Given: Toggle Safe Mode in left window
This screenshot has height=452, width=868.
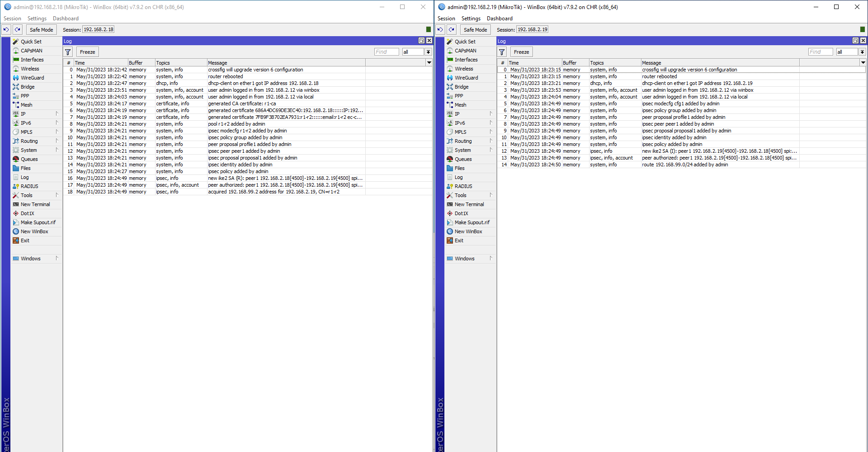Looking at the screenshot, I should [41, 30].
